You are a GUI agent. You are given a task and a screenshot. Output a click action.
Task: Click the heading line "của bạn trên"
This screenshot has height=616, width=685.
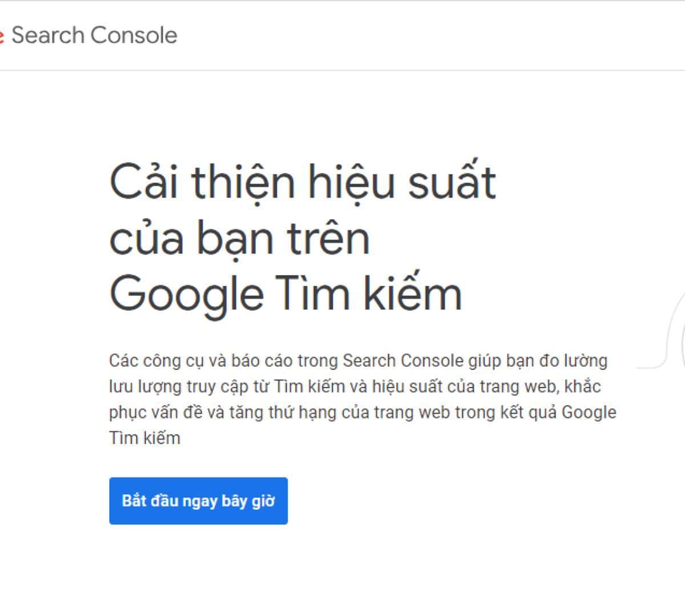(x=239, y=238)
